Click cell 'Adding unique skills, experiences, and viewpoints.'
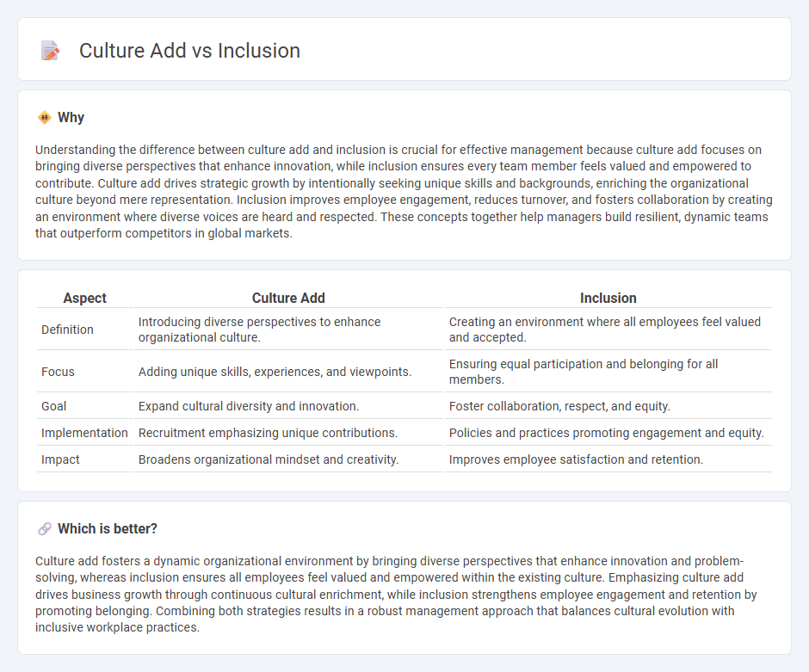Screen dimensions: 809x672 [288, 372]
